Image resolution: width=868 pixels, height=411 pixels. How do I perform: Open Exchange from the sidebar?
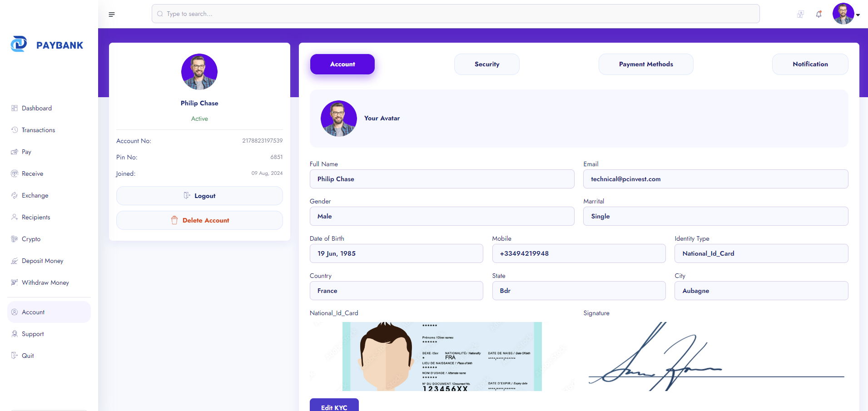35,195
